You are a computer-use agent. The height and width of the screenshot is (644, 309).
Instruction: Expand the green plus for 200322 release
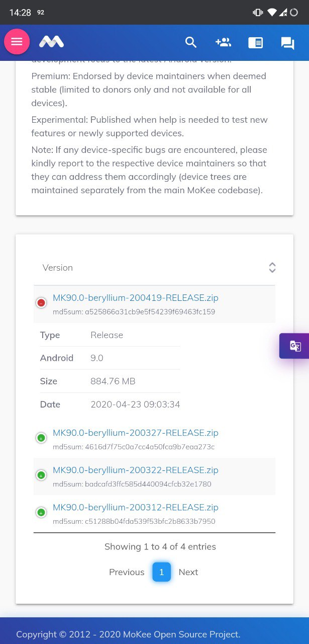tap(41, 475)
